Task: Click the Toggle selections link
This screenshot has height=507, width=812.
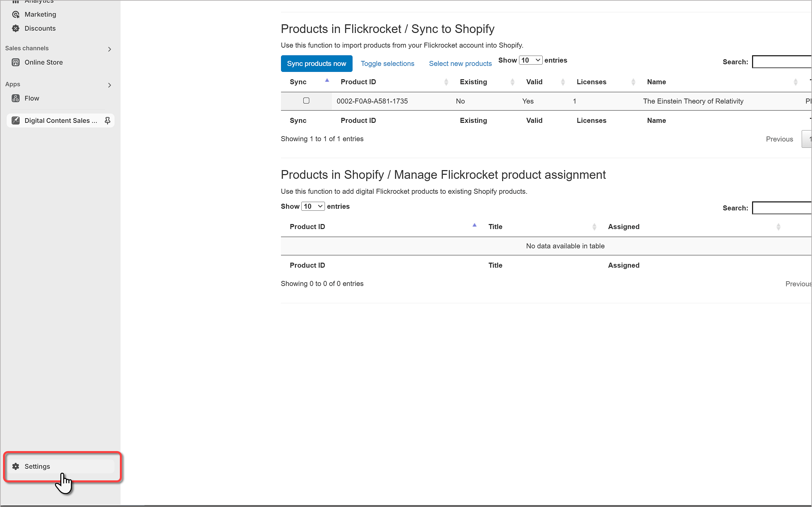Action: (x=387, y=64)
